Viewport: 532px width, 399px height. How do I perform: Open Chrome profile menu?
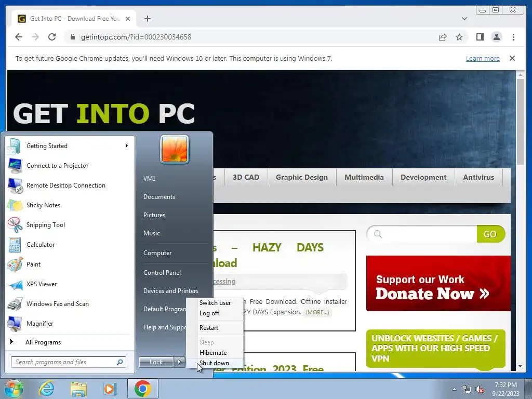(x=496, y=37)
